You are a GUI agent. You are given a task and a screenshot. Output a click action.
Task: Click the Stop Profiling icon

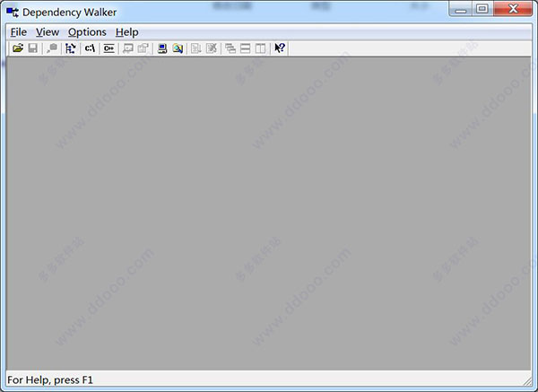[212, 48]
